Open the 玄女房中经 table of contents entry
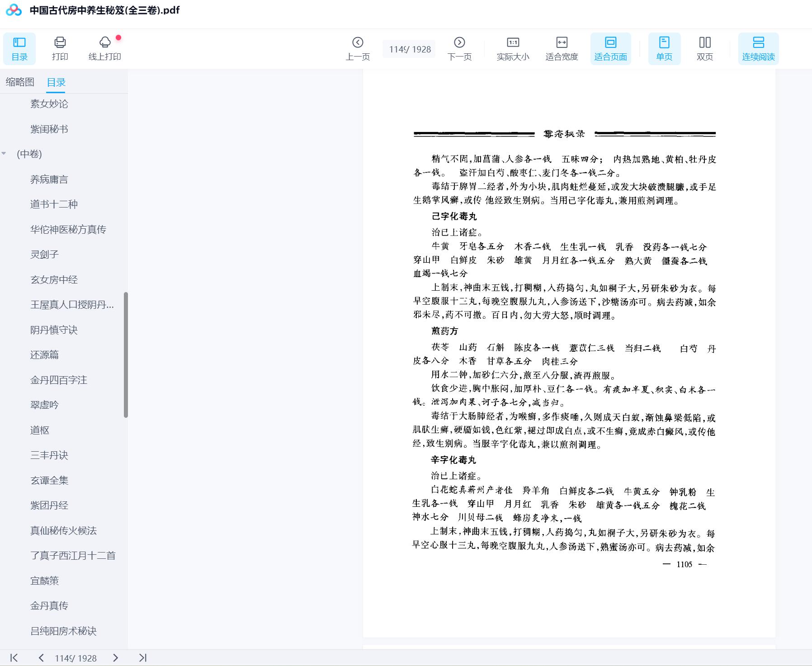The image size is (812, 666). point(53,279)
